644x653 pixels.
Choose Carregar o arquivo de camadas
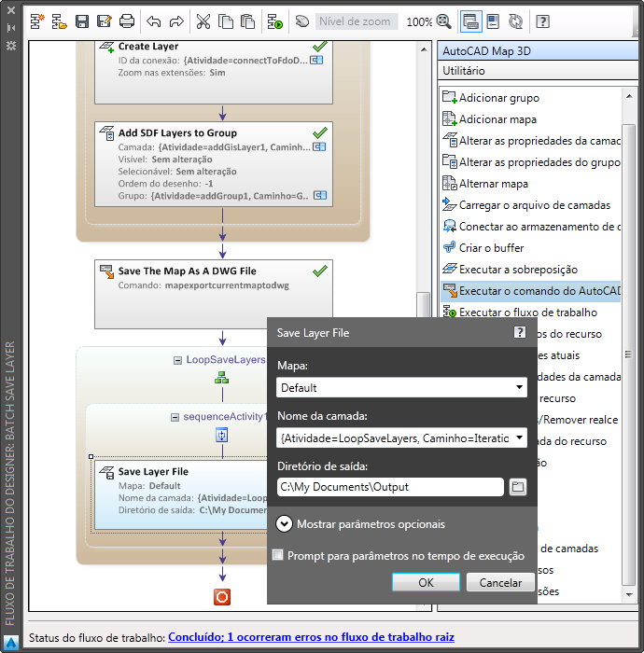pos(531,205)
